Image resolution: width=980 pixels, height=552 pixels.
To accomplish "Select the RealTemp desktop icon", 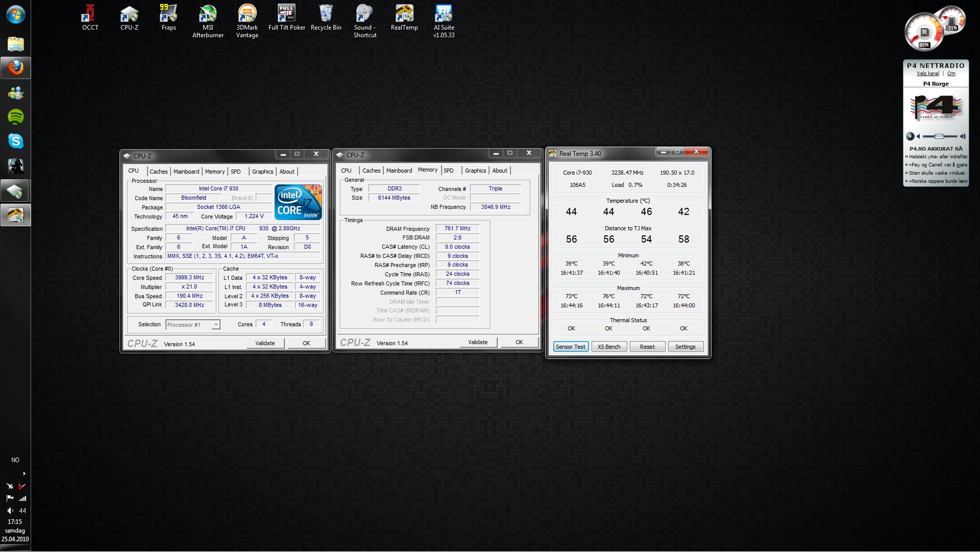I will tap(404, 18).
